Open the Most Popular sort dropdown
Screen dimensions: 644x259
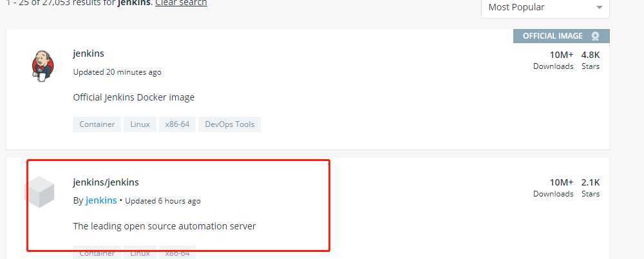545,7
